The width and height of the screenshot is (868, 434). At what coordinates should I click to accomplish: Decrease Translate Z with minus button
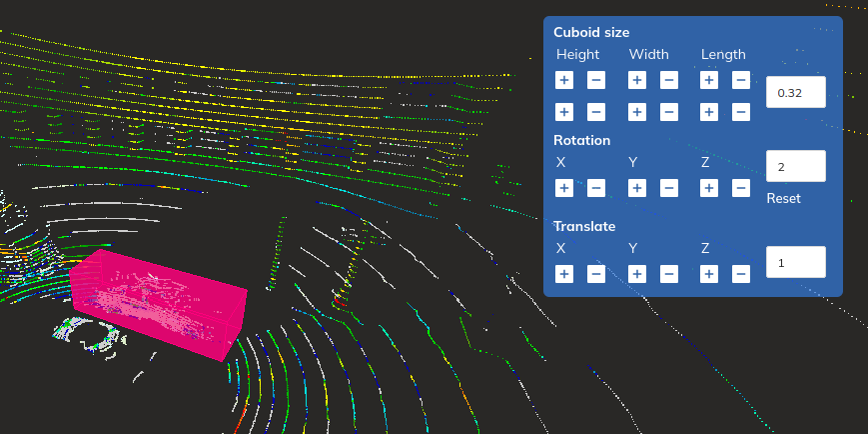[740, 274]
